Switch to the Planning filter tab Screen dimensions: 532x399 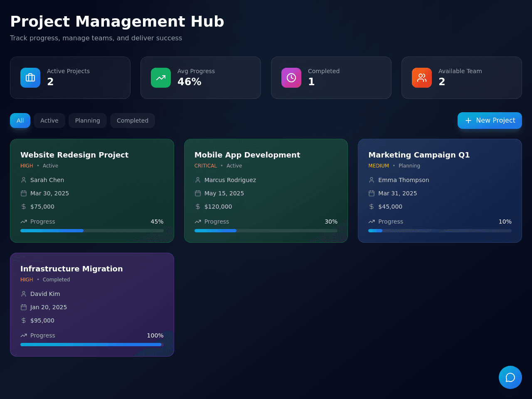pyautogui.click(x=88, y=121)
